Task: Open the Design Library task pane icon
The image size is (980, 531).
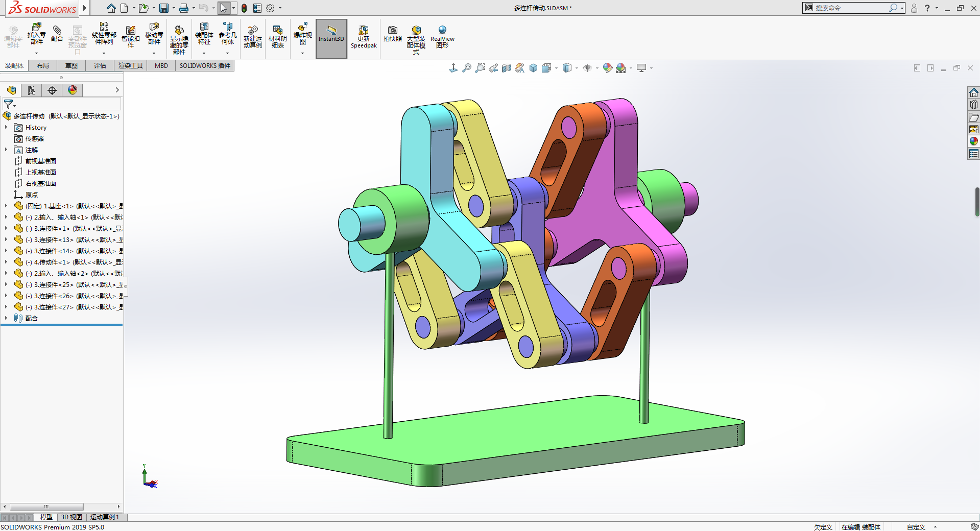Action: (x=974, y=105)
